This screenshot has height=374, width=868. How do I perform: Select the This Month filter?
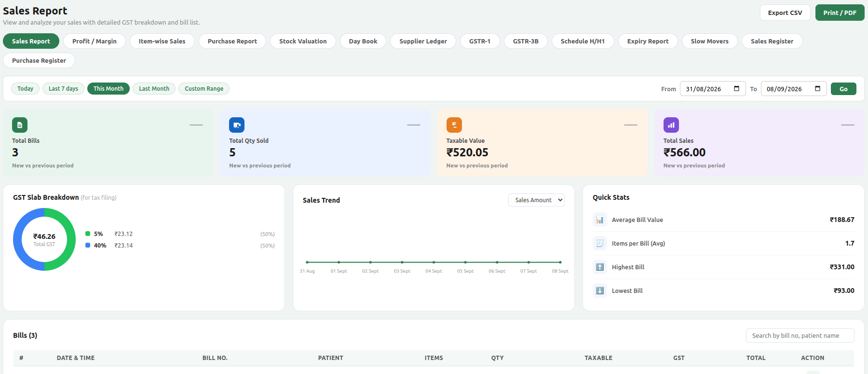108,89
